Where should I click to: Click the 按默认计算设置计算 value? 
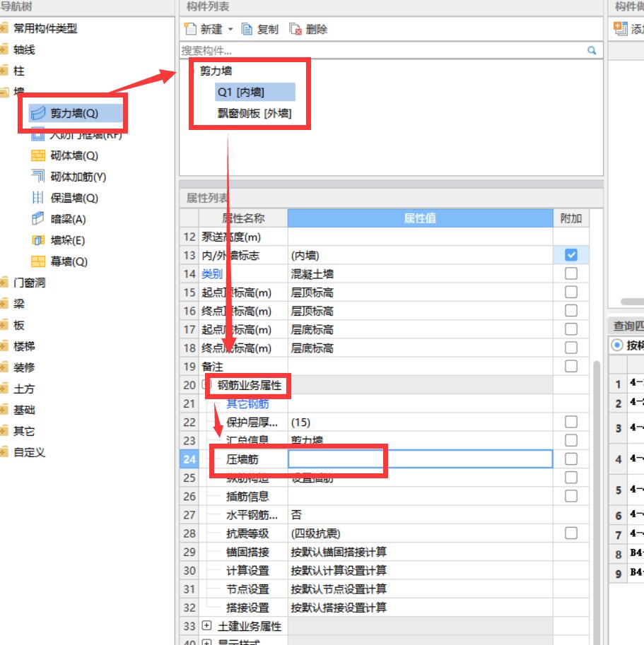click(x=339, y=571)
